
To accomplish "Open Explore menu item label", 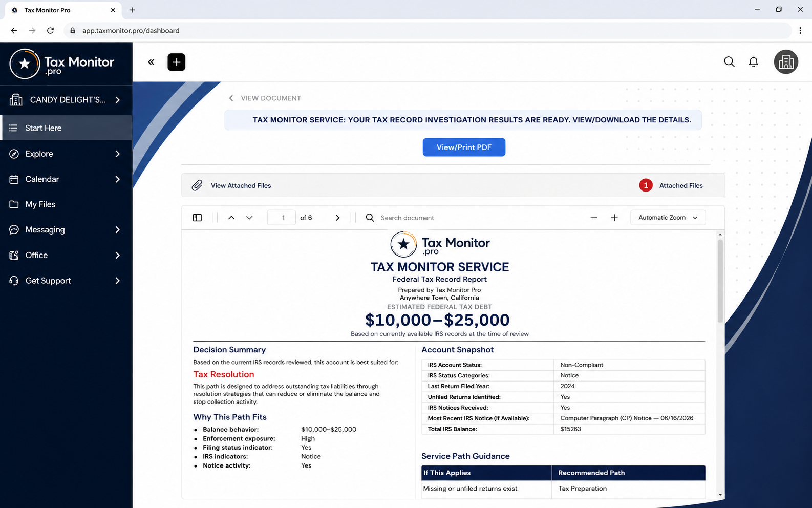I will tap(39, 154).
